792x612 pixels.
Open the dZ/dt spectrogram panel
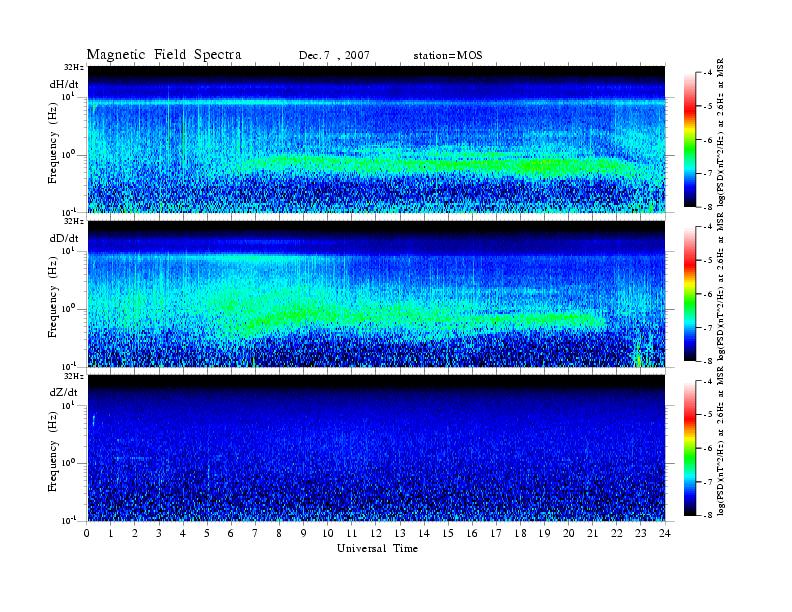click(376, 447)
